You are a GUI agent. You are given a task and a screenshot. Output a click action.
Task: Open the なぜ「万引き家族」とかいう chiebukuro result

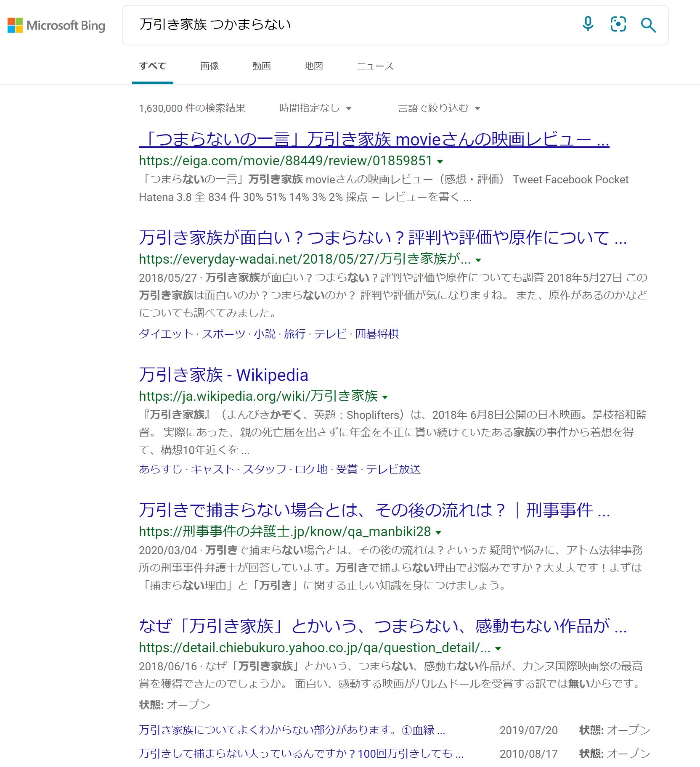click(x=383, y=626)
